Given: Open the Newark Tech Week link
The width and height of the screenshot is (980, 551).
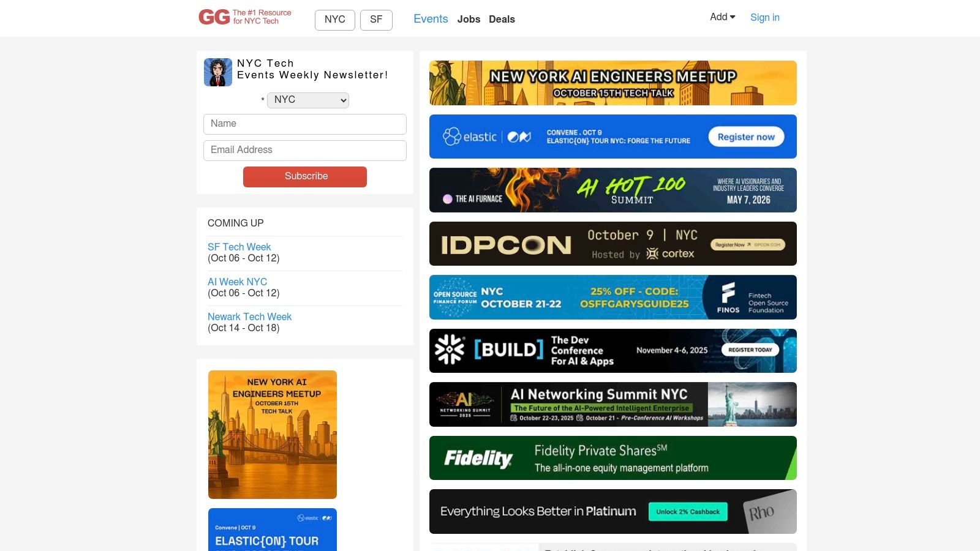Looking at the screenshot, I should point(249,317).
